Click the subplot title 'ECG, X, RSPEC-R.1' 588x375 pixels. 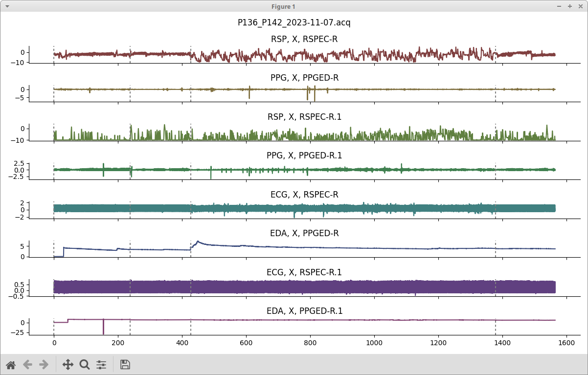pyautogui.click(x=304, y=272)
